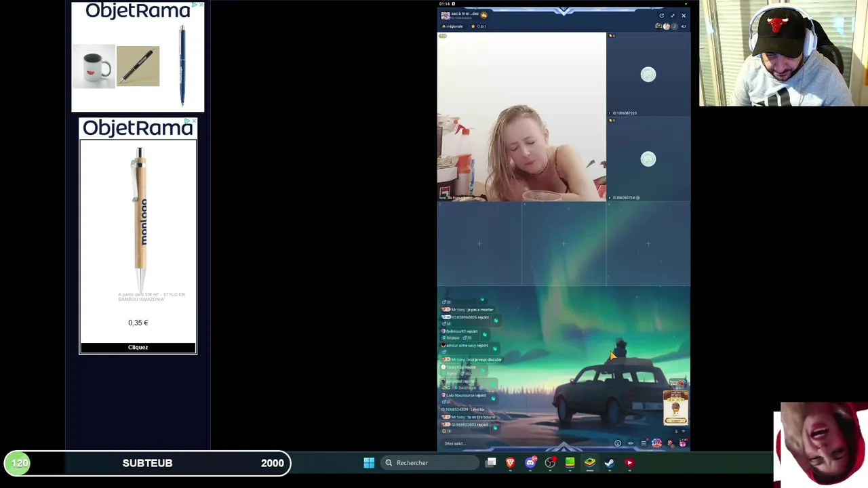Click the 'ID:1068524339 : Lève toi' message
868x488 pixels.
(x=463, y=409)
